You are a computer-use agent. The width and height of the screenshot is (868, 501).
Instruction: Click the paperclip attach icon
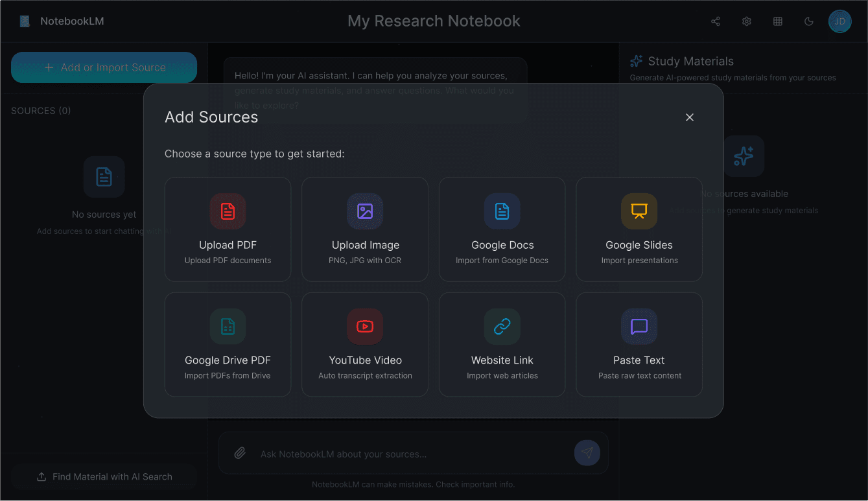pos(240,453)
